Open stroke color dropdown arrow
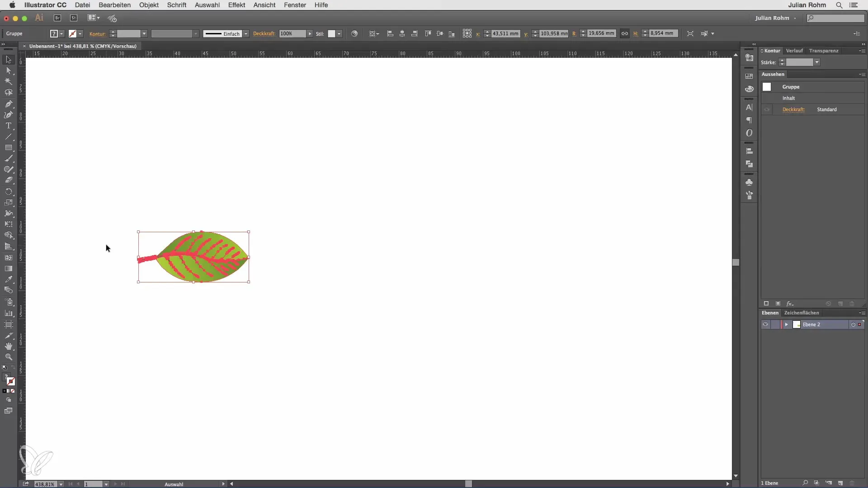 80,34
